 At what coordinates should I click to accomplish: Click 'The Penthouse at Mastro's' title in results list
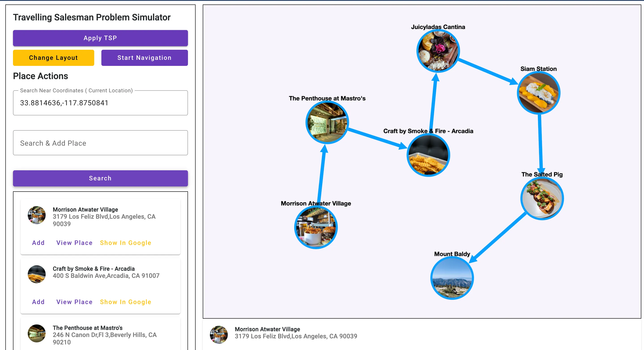click(x=87, y=328)
